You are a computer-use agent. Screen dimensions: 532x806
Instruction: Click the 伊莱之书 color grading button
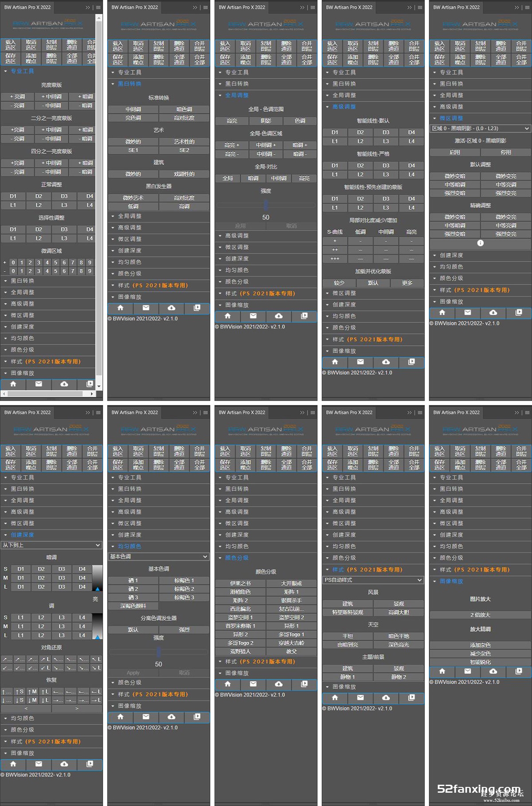pos(240,583)
